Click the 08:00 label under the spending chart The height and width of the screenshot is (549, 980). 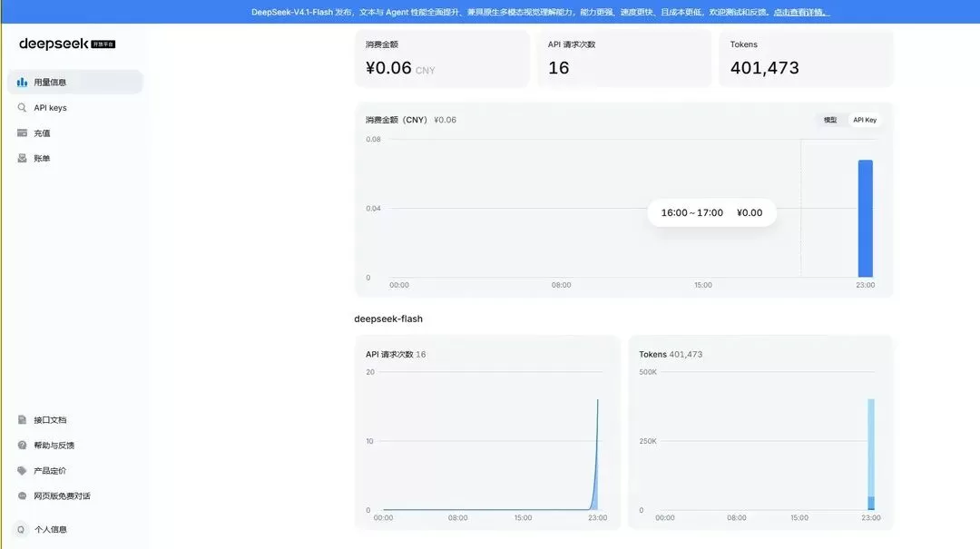coord(562,285)
